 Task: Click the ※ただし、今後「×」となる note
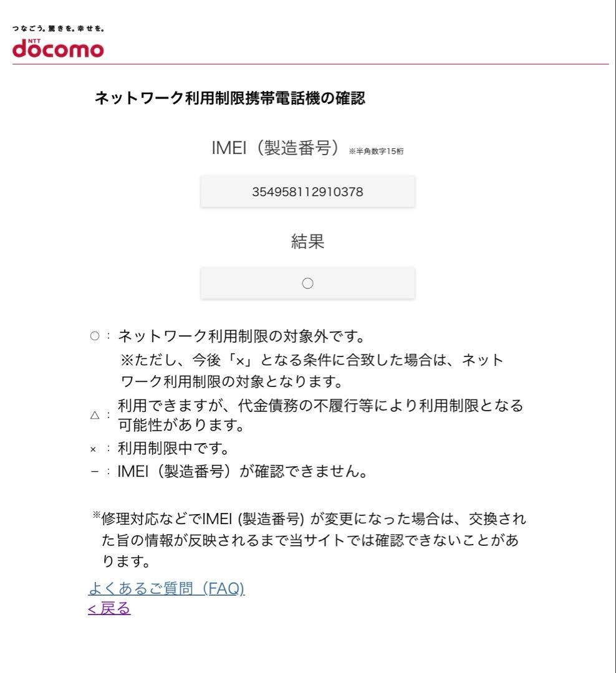point(312,370)
